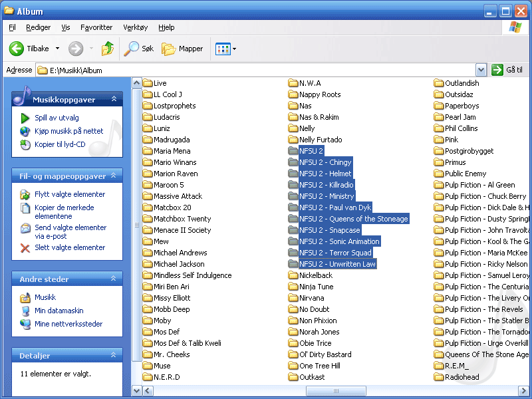
Task: Select the Nelly Furtado folder name
Action: (x=321, y=140)
